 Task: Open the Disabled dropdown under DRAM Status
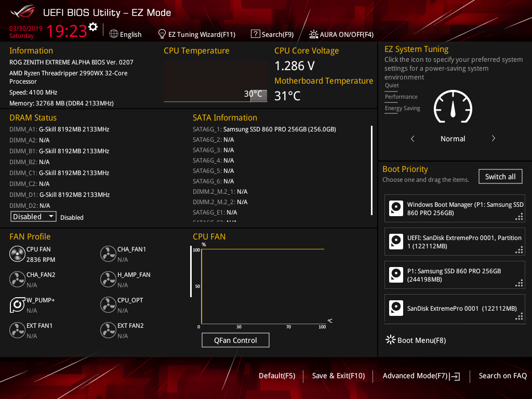click(x=33, y=217)
